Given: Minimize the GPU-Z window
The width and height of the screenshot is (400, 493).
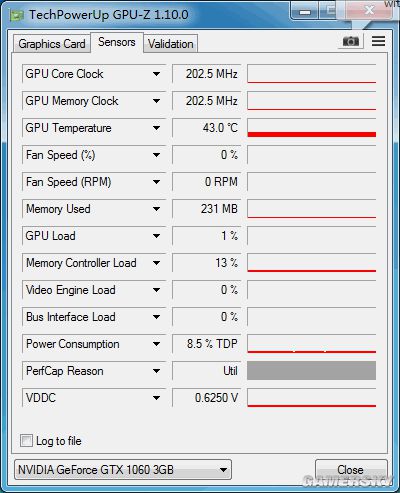Looking at the screenshot, I should pos(305,12).
